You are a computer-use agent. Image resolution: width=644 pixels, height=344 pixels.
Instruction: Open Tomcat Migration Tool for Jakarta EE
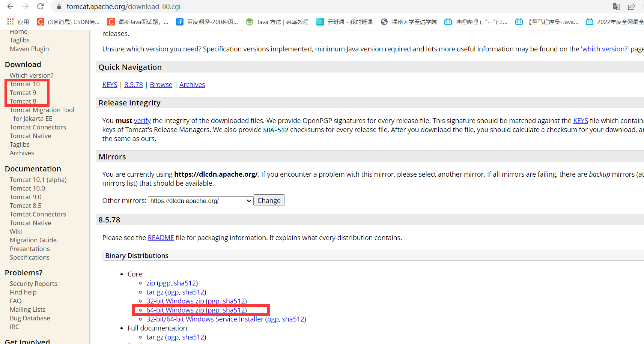42,114
